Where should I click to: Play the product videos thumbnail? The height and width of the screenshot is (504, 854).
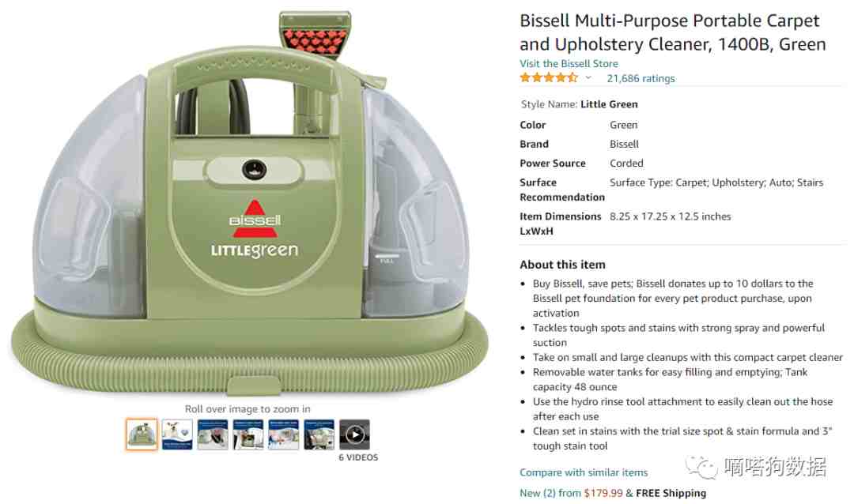click(354, 434)
